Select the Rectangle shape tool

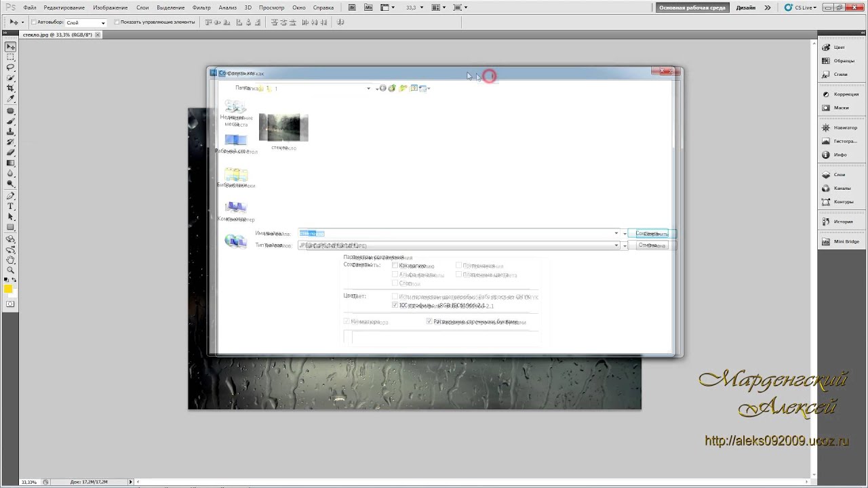coord(10,226)
